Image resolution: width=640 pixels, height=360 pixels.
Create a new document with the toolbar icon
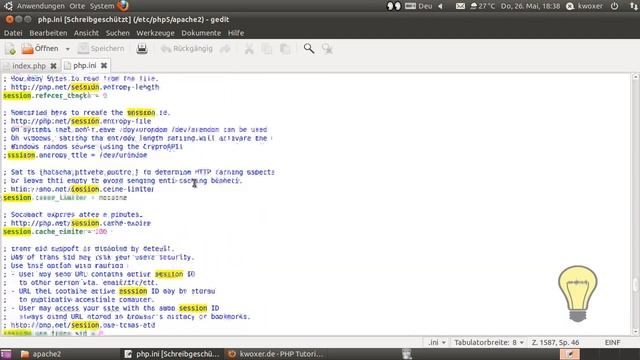tap(11, 49)
